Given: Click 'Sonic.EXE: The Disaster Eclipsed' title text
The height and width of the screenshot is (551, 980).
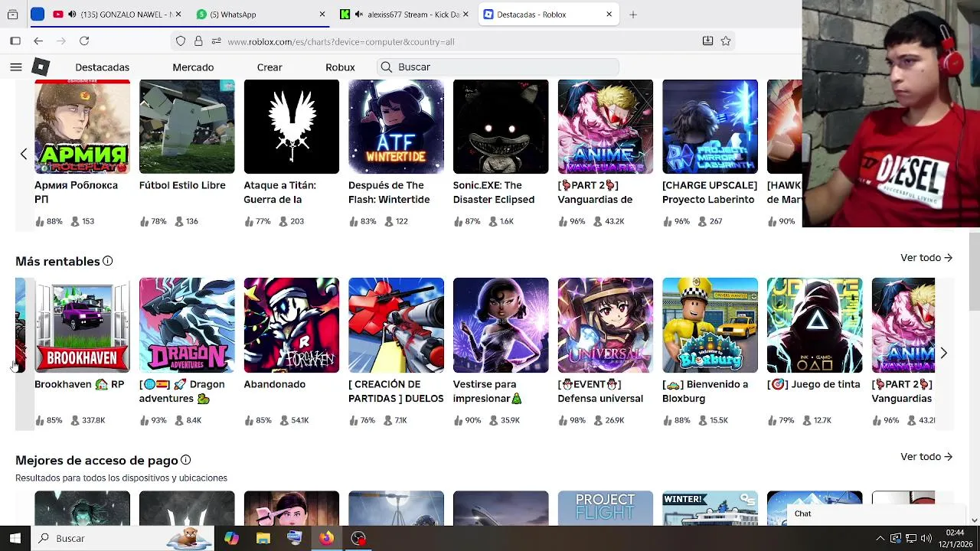Looking at the screenshot, I should 493,192.
